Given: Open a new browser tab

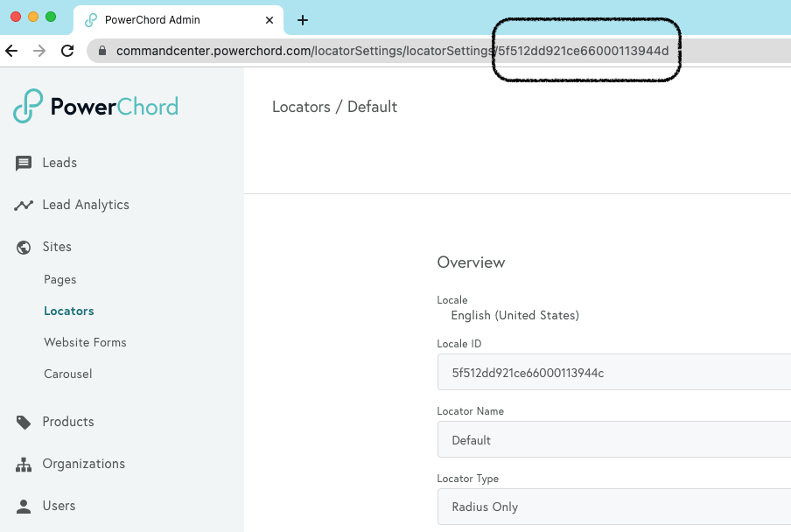Looking at the screenshot, I should (303, 19).
